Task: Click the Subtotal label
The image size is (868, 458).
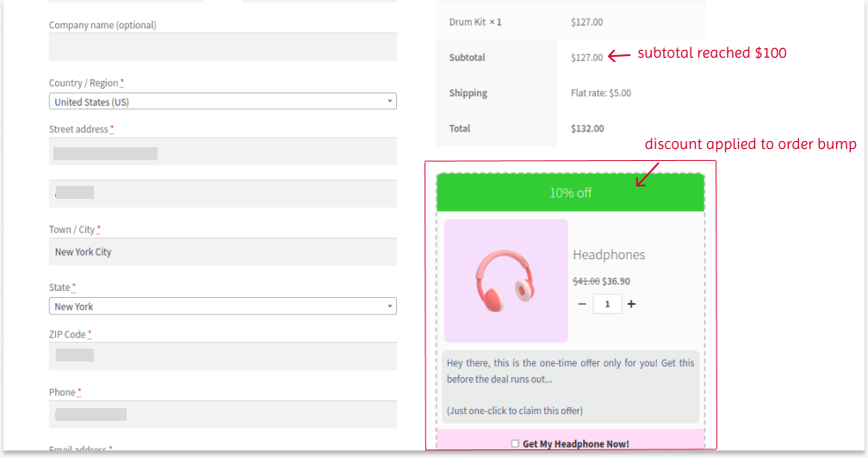Action: 468,58
